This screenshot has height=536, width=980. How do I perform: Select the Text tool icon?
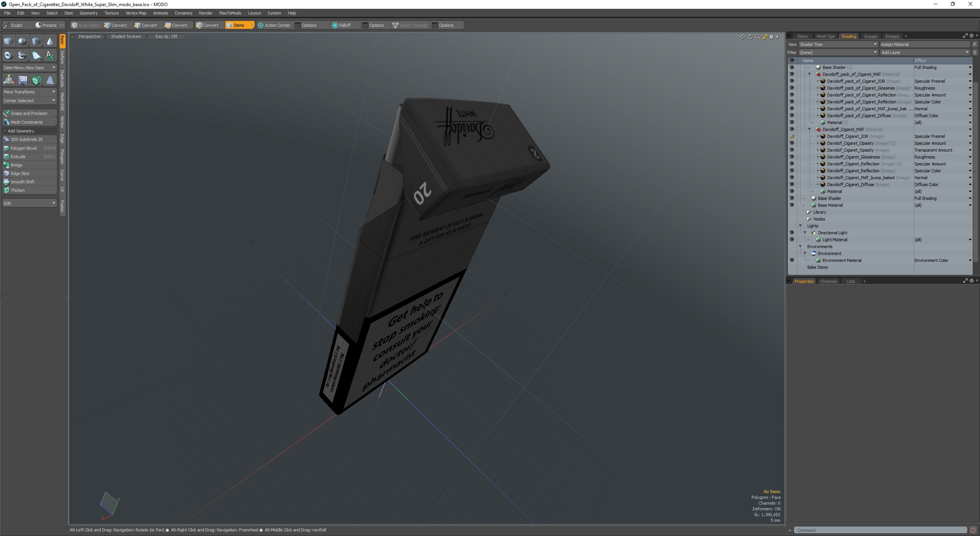(x=50, y=56)
